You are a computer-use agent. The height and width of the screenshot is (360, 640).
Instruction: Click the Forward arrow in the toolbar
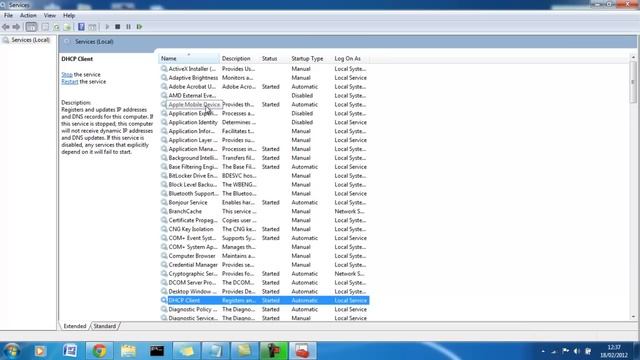[x=16, y=27]
